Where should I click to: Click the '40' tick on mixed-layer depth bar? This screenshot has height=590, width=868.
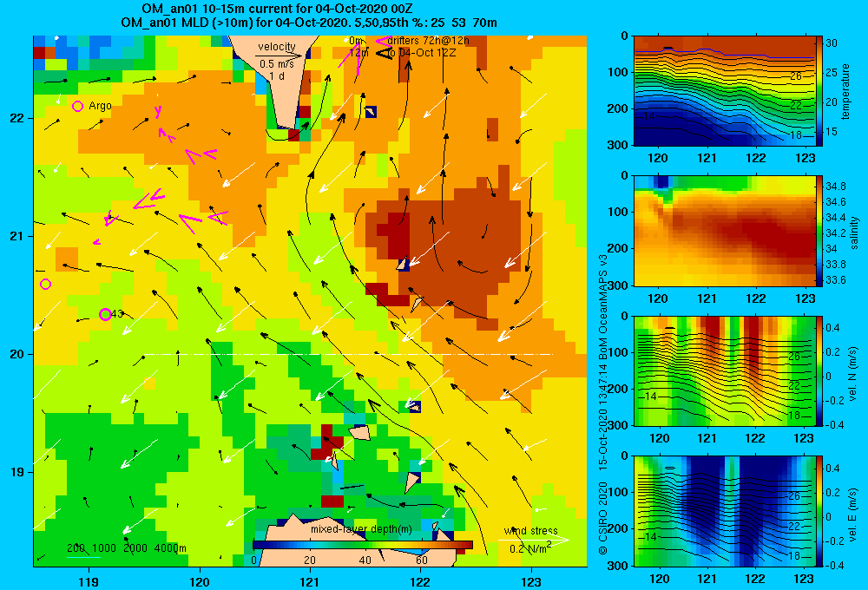tap(365, 560)
